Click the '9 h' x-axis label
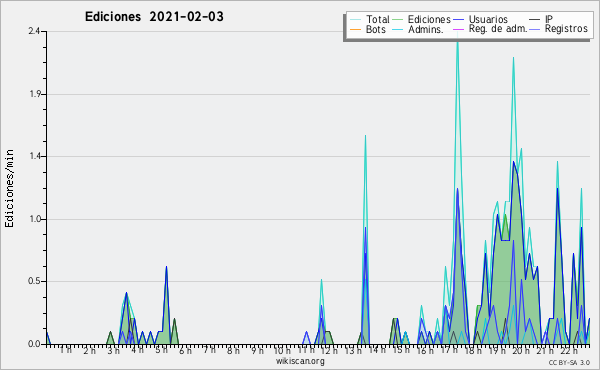Image resolution: width=600 pixels, height=370 pixels. click(x=257, y=351)
